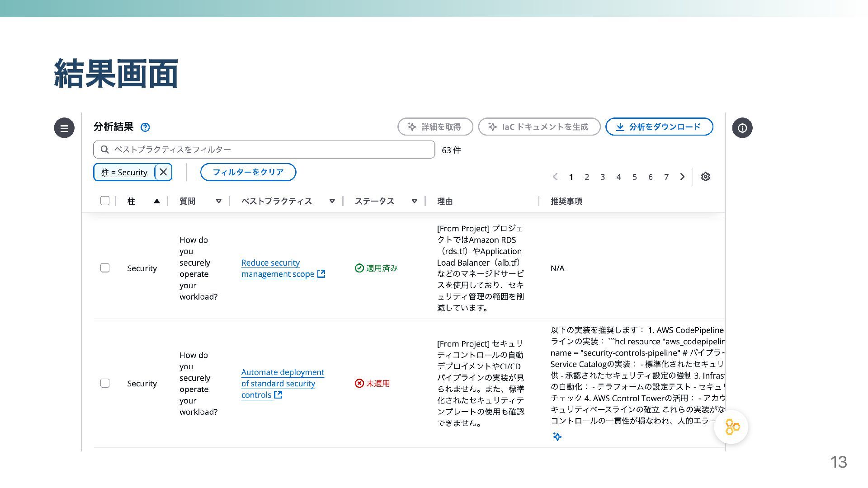Check the Automate deployment row checkbox
The height and width of the screenshot is (488, 868).
105,383
